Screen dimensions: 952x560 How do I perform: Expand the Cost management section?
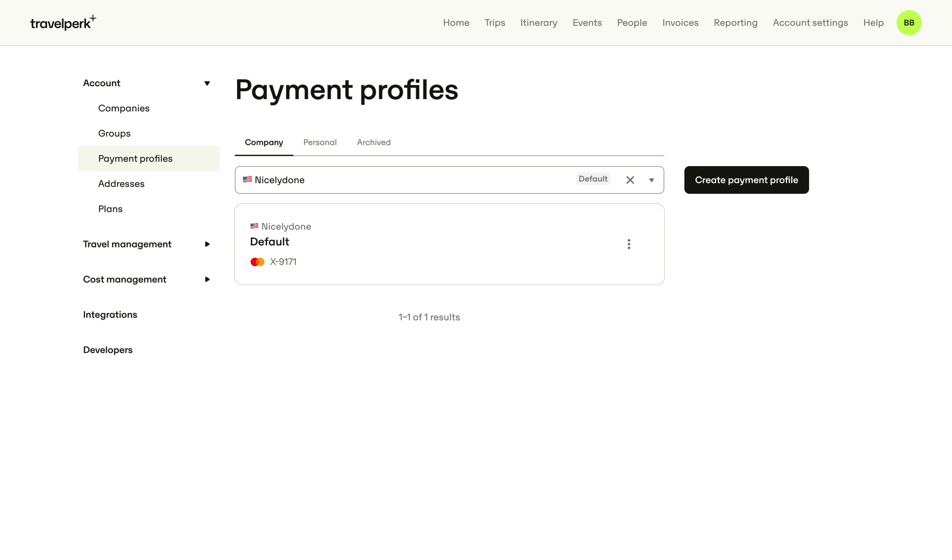(207, 279)
